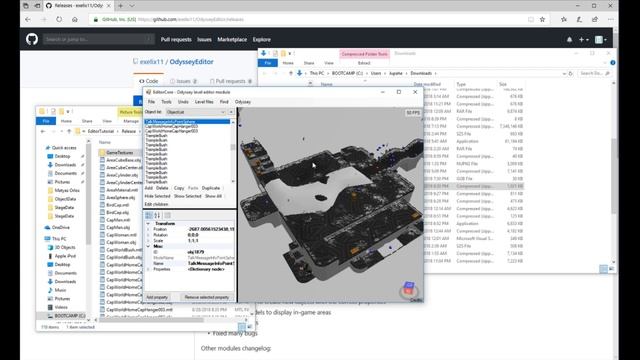Image resolution: width=640 pixels, height=360 pixels.
Task: Open the browser settings ellipsis menu icon
Action: tap(611, 19)
